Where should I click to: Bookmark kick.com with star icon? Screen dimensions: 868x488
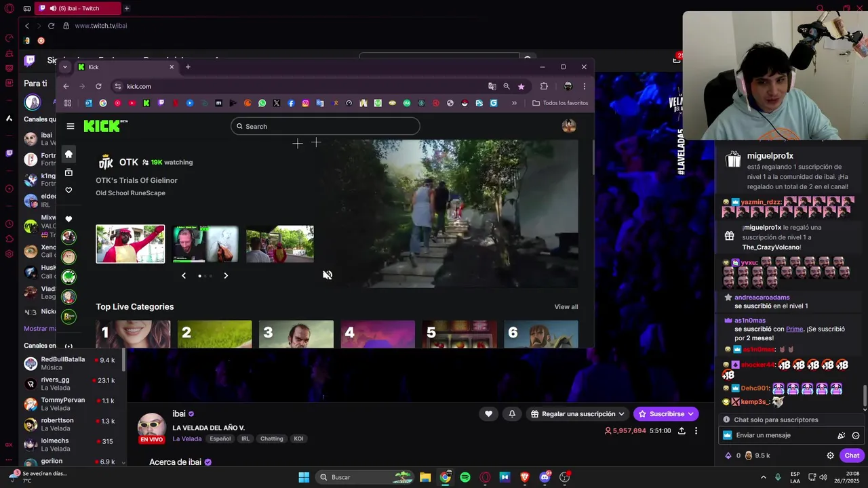point(521,86)
